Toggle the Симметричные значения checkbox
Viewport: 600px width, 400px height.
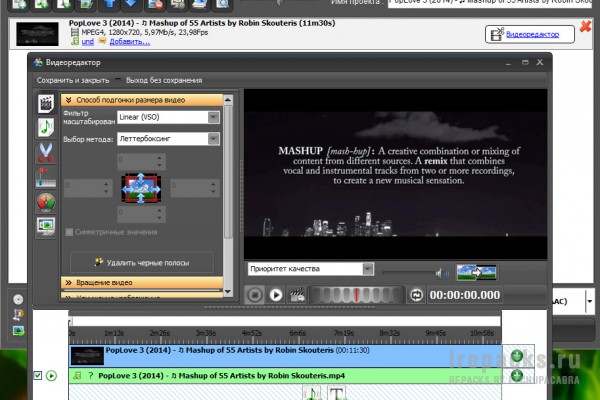(x=69, y=232)
